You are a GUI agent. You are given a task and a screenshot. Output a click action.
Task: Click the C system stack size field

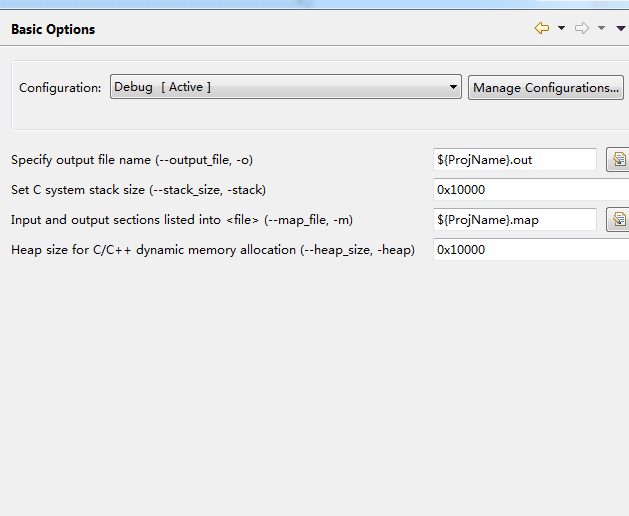tap(530, 190)
